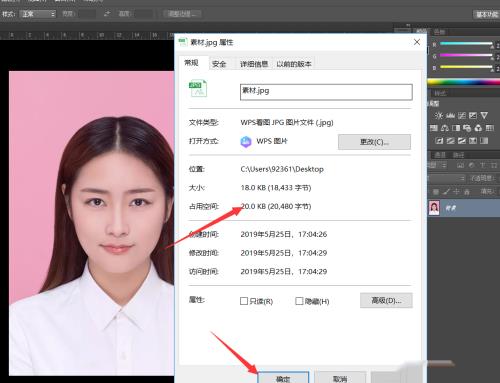Switch to the 常规 tab
The height and width of the screenshot is (383, 500).
pyautogui.click(x=191, y=63)
